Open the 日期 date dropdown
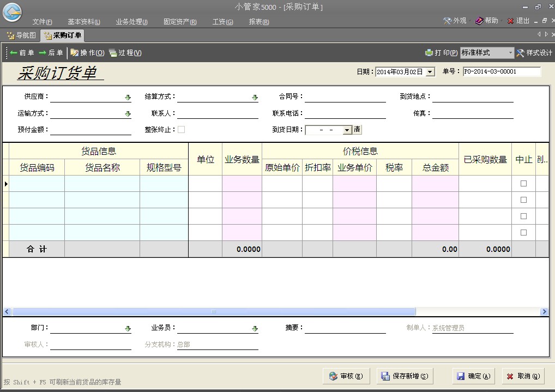This screenshot has width=555, height=392. 430,72
